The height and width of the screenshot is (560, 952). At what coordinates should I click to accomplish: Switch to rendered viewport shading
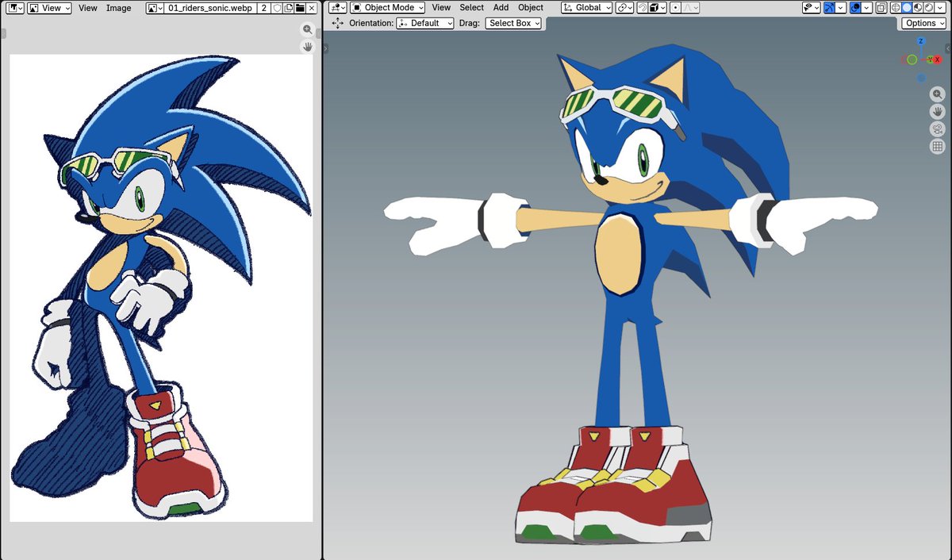point(928,8)
